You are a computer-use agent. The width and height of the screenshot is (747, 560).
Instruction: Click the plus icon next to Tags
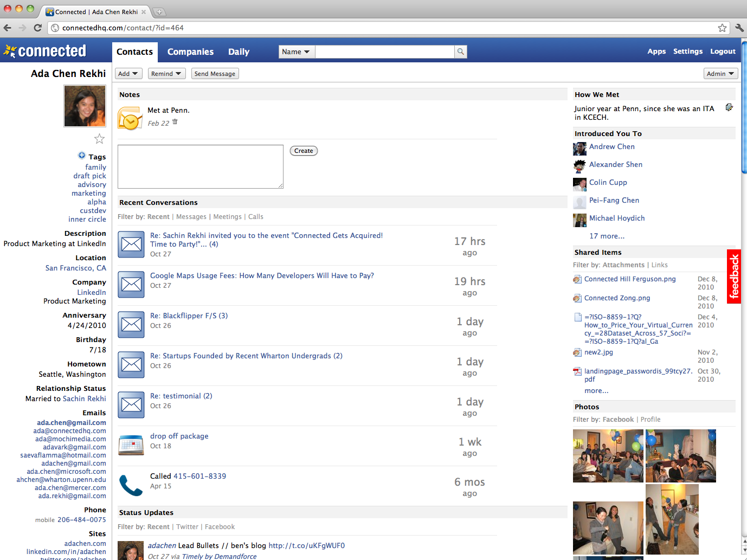click(82, 156)
